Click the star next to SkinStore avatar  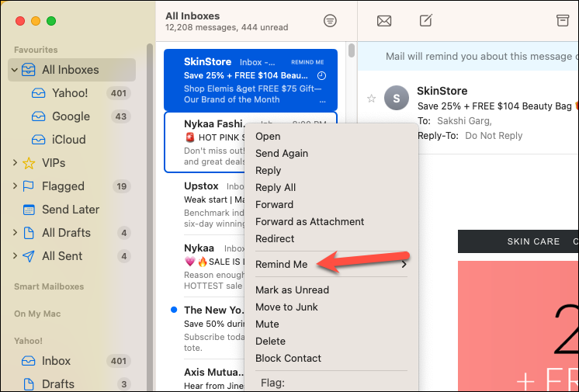click(371, 99)
